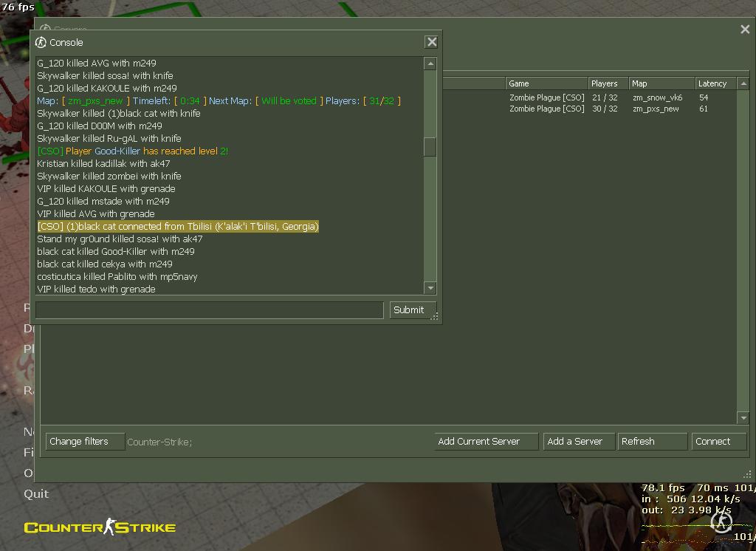
Task: Open the Change filters panel
Action: pos(78,442)
